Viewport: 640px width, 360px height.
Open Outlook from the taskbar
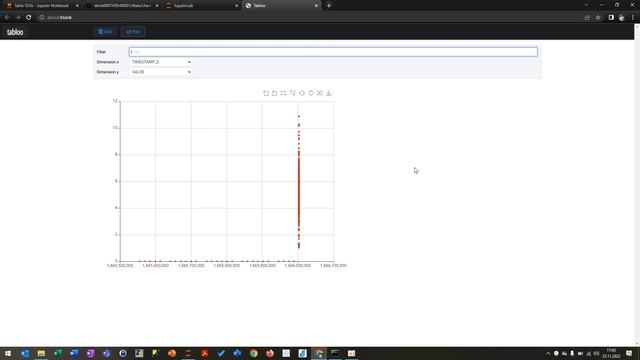(x=25, y=353)
